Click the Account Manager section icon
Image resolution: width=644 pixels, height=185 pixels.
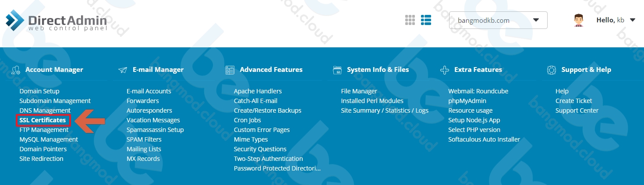click(16, 70)
